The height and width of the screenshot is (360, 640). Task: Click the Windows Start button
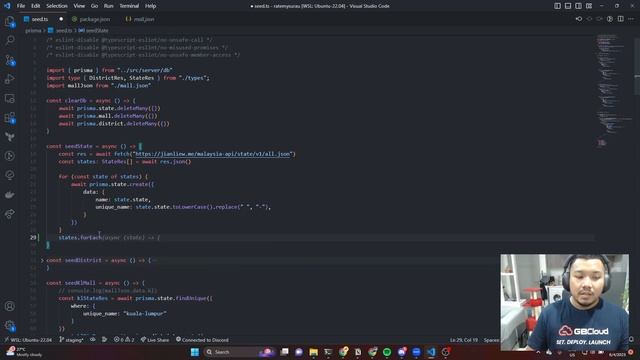[x=195, y=352]
